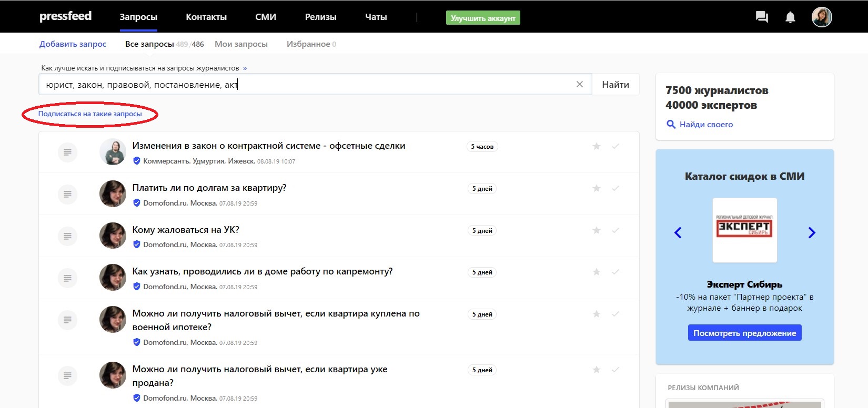Star the 'Изменения в закон о контрактной системе' request
The image size is (868, 408).
tap(596, 146)
